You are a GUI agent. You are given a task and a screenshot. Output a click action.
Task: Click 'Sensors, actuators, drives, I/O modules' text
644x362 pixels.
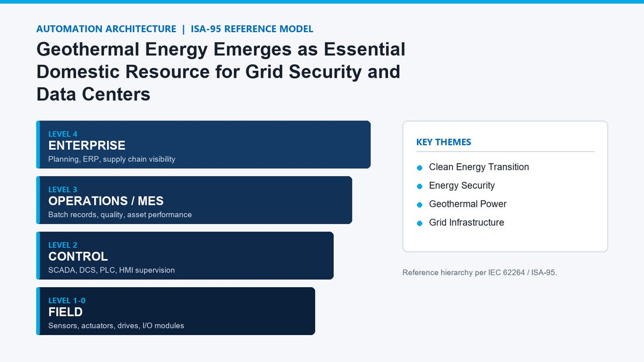coord(117,326)
